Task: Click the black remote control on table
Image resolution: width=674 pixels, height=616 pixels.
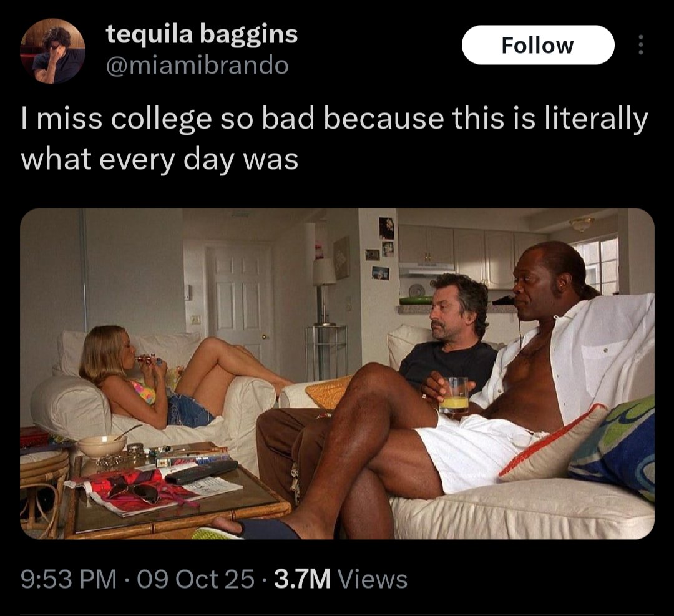Action: [x=202, y=472]
